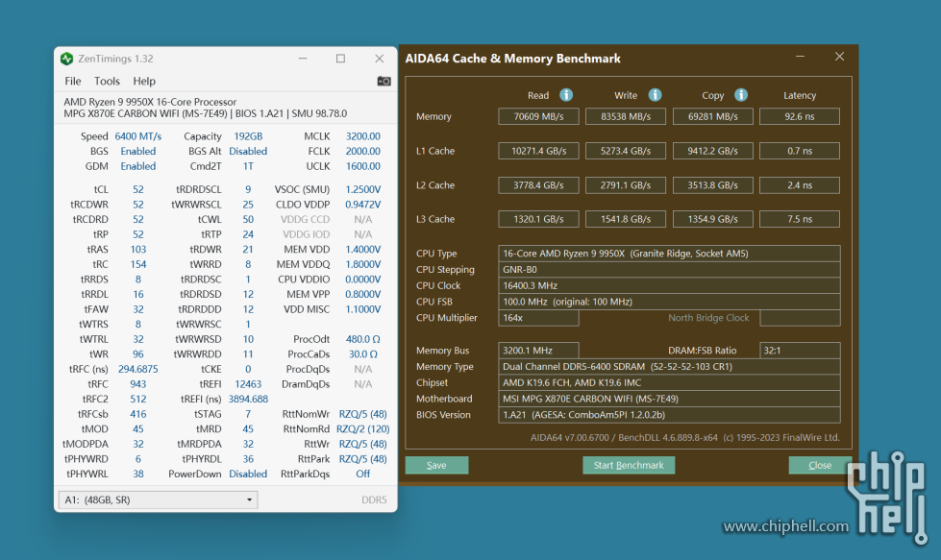Image resolution: width=941 pixels, height=560 pixels.
Task: Open the Help menu in ZenTimings
Action: point(144,81)
